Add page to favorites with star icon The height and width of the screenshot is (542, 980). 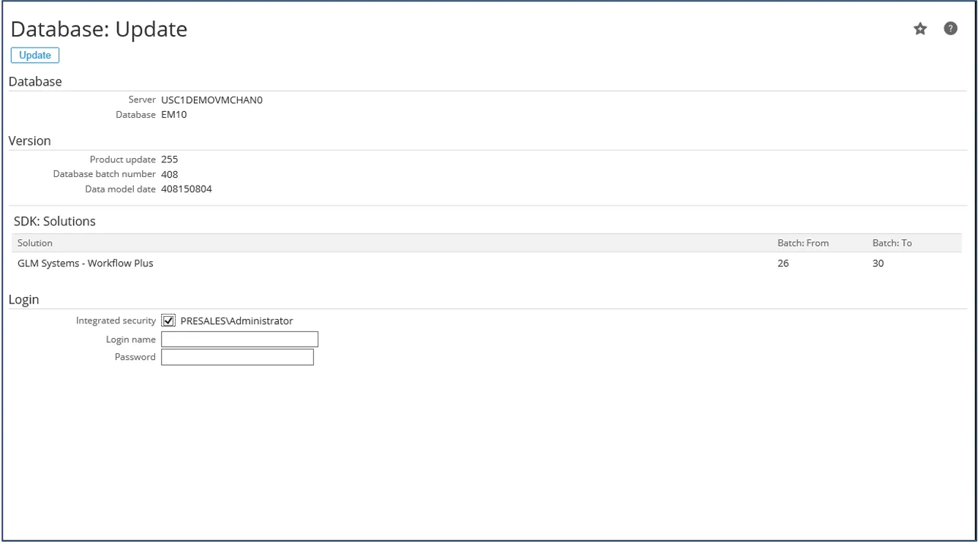(920, 29)
